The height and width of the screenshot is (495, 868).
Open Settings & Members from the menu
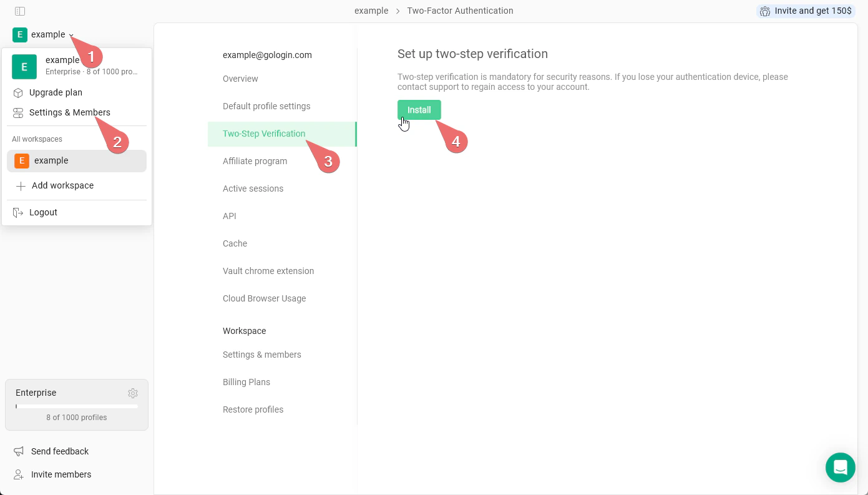coord(69,112)
